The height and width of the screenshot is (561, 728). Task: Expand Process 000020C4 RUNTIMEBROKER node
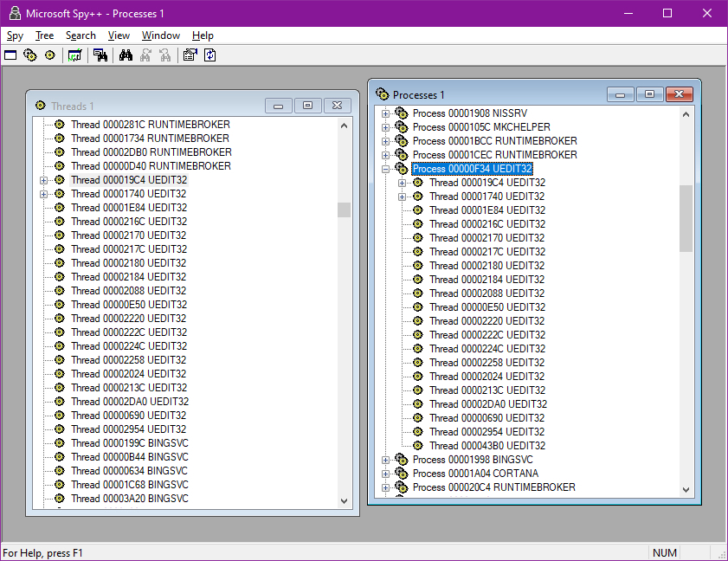385,487
